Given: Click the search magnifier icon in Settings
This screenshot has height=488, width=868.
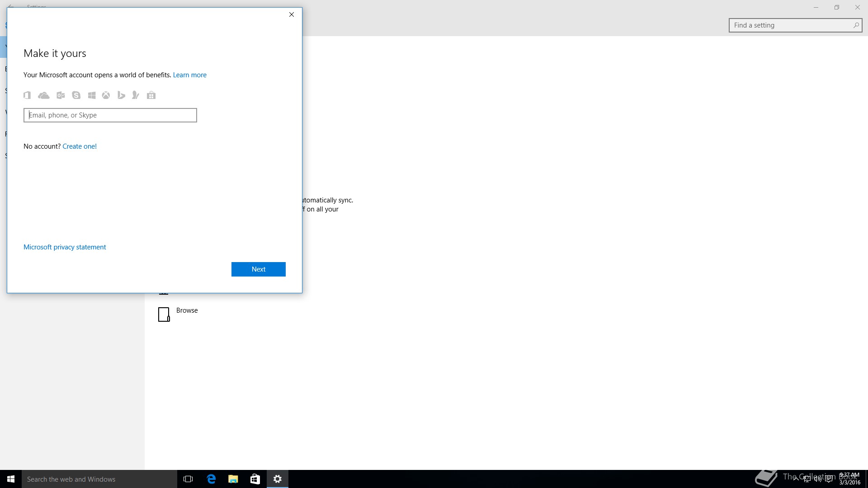Looking at the screenshot, I should 856,25.
